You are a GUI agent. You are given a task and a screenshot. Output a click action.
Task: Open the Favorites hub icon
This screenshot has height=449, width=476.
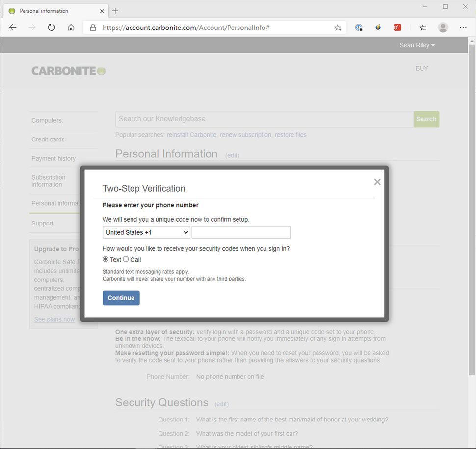pyautogui.click(x=423, y=27)
